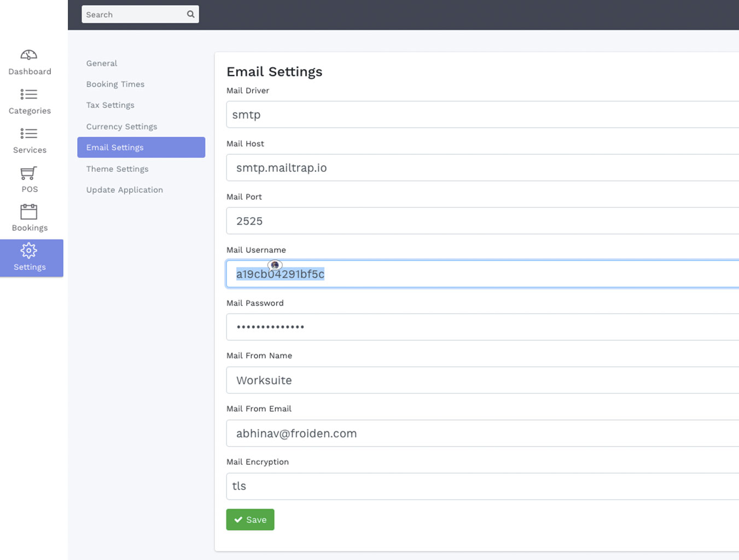
Task: Focus the Mail Host input field
Action: pyautogui.click(x=481, y=168)
